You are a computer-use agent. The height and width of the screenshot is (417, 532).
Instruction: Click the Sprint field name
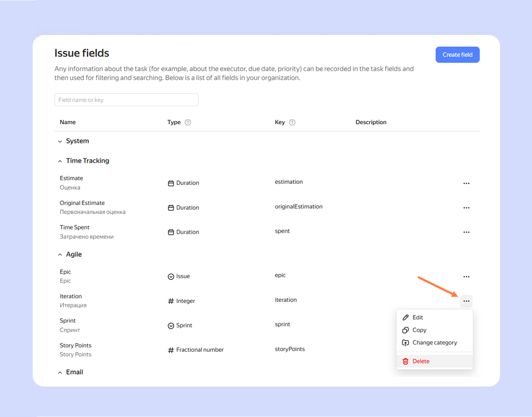[68, 321]
